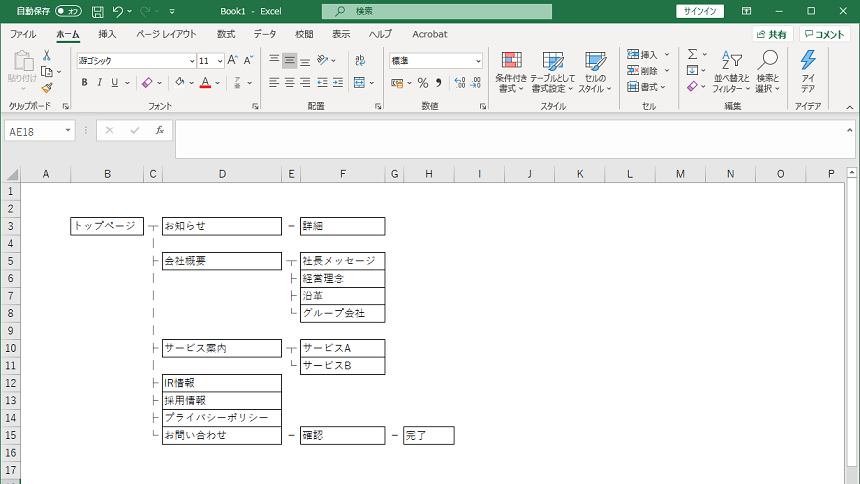This screenshot has width=860, height=484.
Task: Toggle the AutoSave switch
Action: [x=68, y=11]
